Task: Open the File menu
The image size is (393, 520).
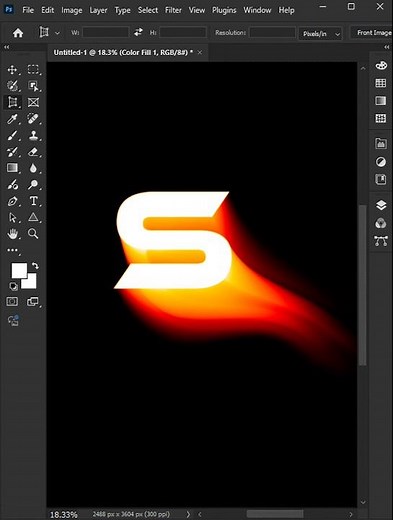Action: point(28,10)
